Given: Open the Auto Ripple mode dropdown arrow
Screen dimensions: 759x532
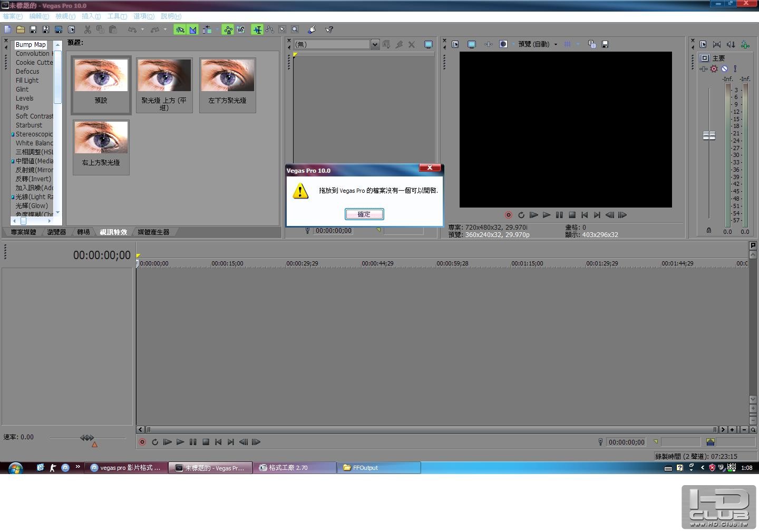Looking at the screenshot, I should click(x=217, y=29).
